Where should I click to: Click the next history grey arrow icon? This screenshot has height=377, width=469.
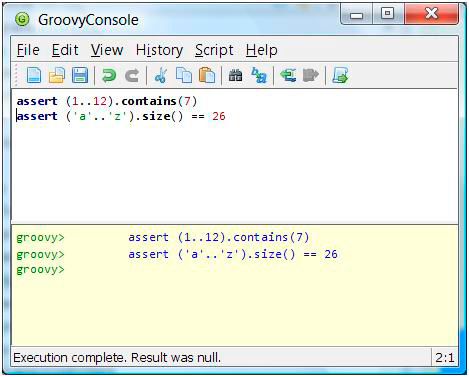(x=311, y=75)
